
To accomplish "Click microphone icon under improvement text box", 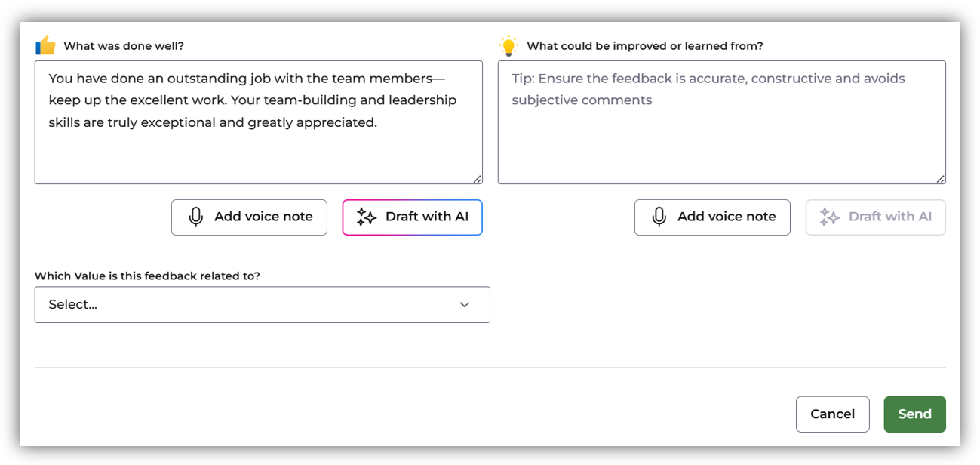I will [659, 217].
